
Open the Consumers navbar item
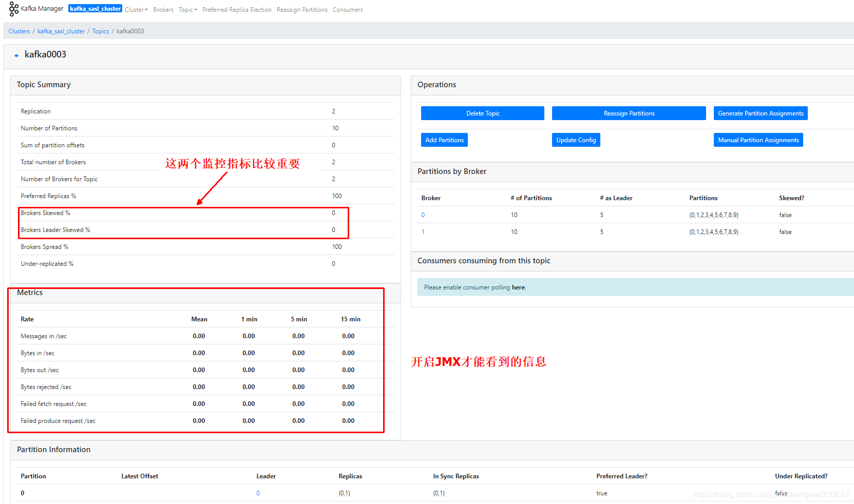348,10
